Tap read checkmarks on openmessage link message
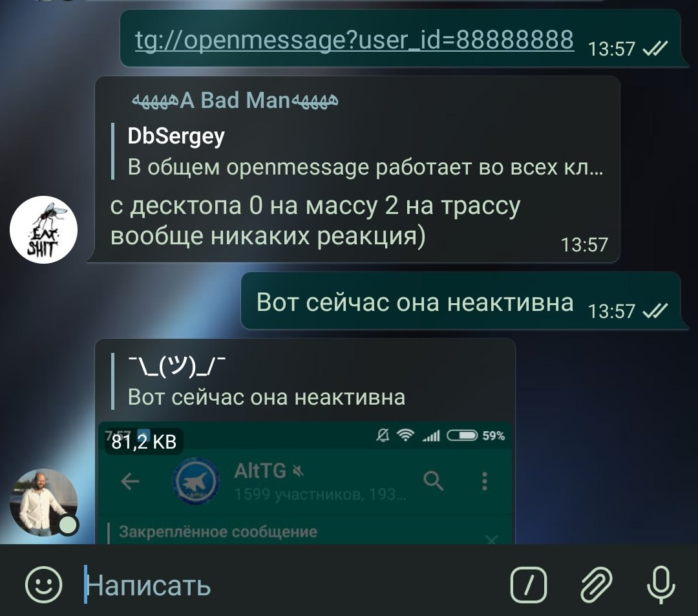The height and width of the screenshot is (616, 698). (655, 48)
